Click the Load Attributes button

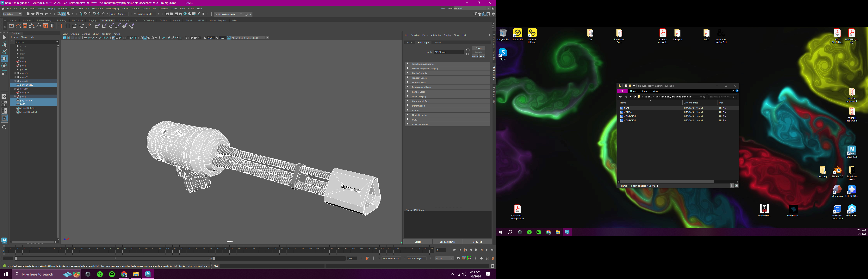point(448,242)
